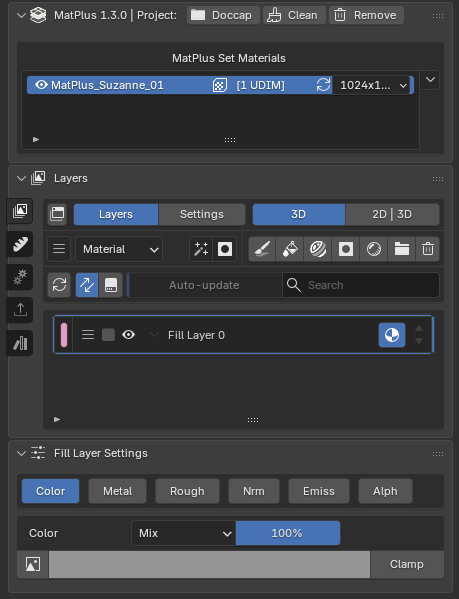
Task: Open the Material channel dropdown
Action: click(119, 249)
